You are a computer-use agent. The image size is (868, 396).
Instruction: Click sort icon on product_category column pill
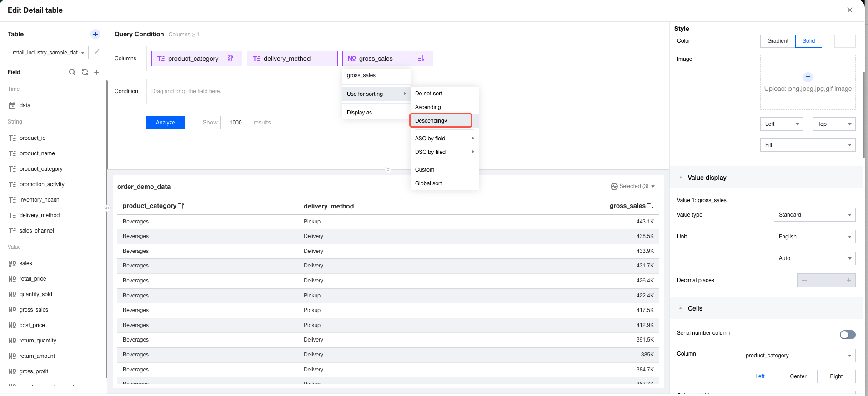(x=231, y=59)
